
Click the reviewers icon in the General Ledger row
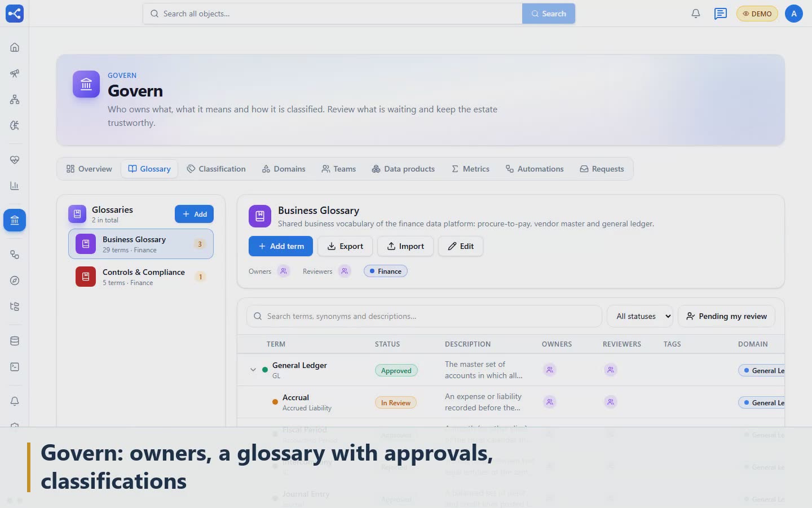click(610, 370)
